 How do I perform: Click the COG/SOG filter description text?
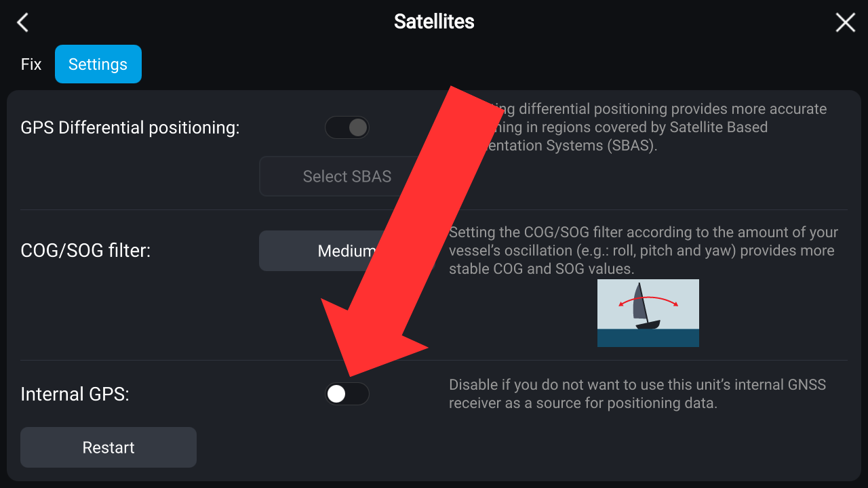pos(643,251)
